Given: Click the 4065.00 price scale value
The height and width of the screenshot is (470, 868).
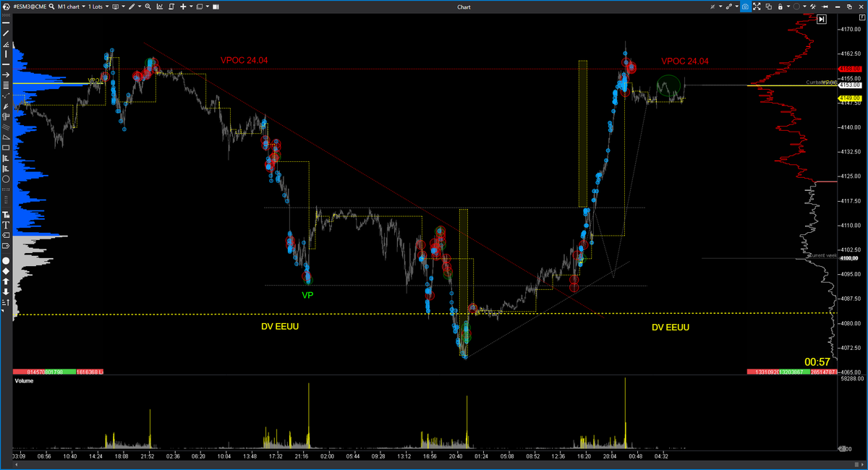Looking at the screenshot, I should [x=851, y=372].
